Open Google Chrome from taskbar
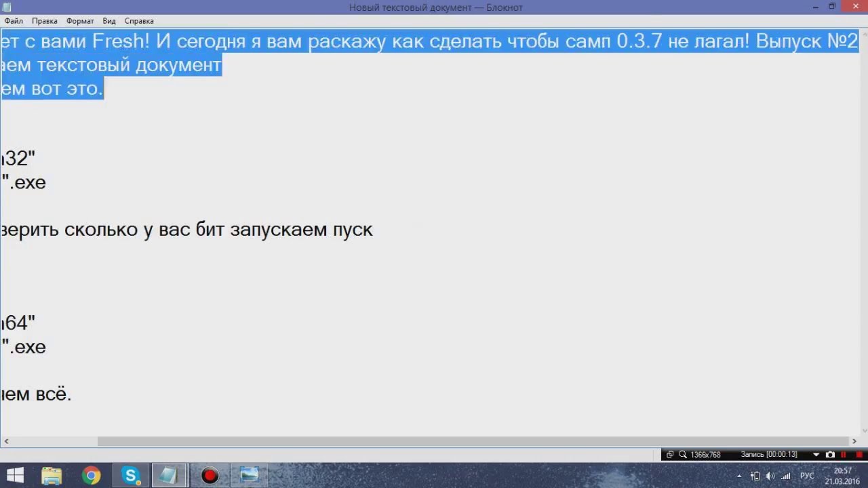868x488 pixels. [91, 476]
